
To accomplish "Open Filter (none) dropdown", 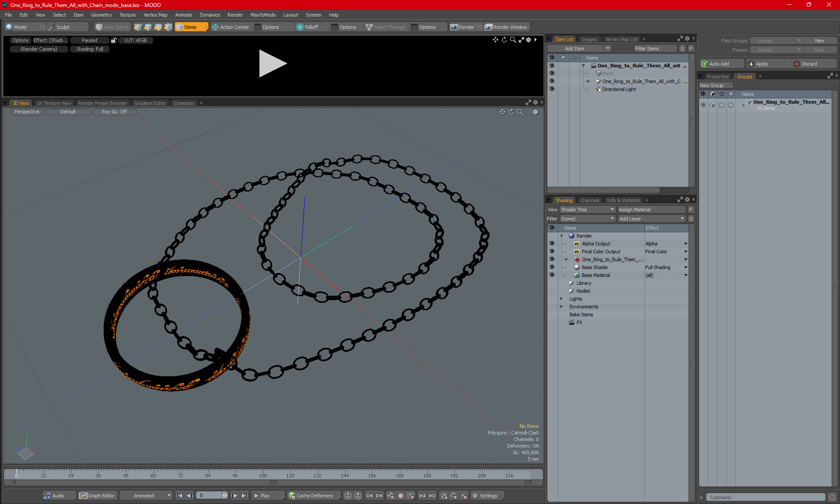I will pos(588,219).
